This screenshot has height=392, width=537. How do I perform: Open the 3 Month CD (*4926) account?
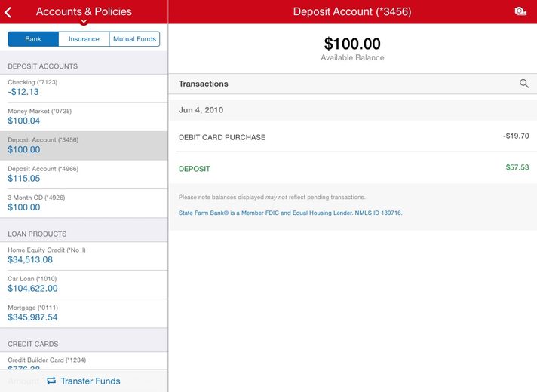(x=84, y=203)
